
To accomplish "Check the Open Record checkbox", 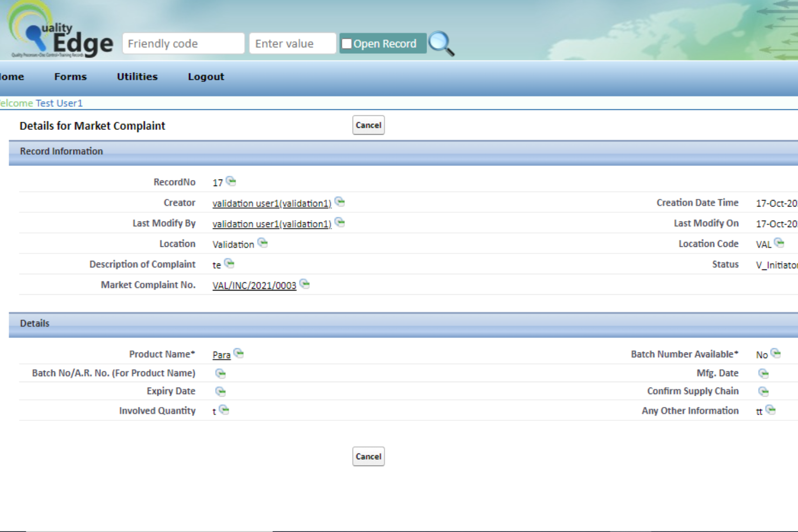I will tap(347, 43).
